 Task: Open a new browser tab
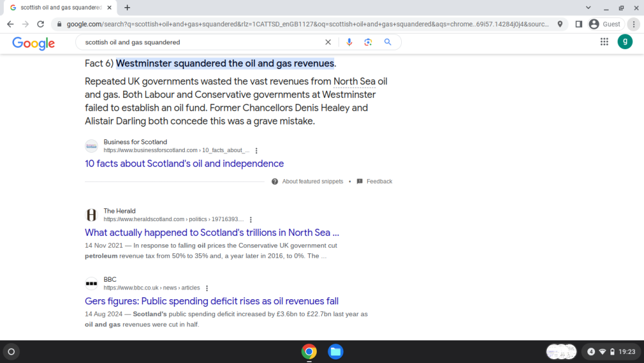[x=128, y=7]
